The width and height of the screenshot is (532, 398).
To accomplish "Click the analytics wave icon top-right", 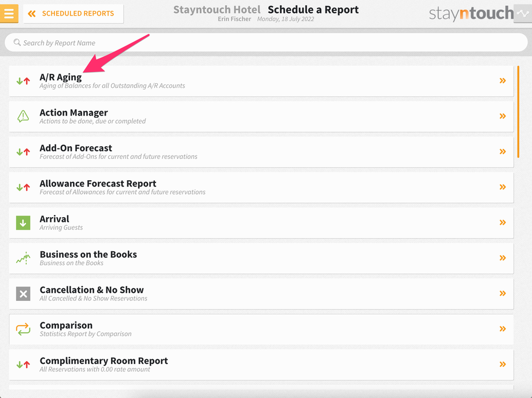I will point(523,13).
